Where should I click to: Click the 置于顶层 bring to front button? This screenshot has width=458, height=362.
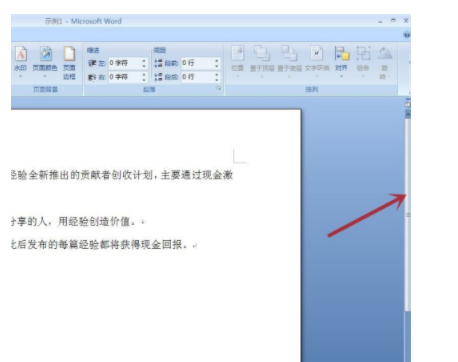tap(262, 62)
